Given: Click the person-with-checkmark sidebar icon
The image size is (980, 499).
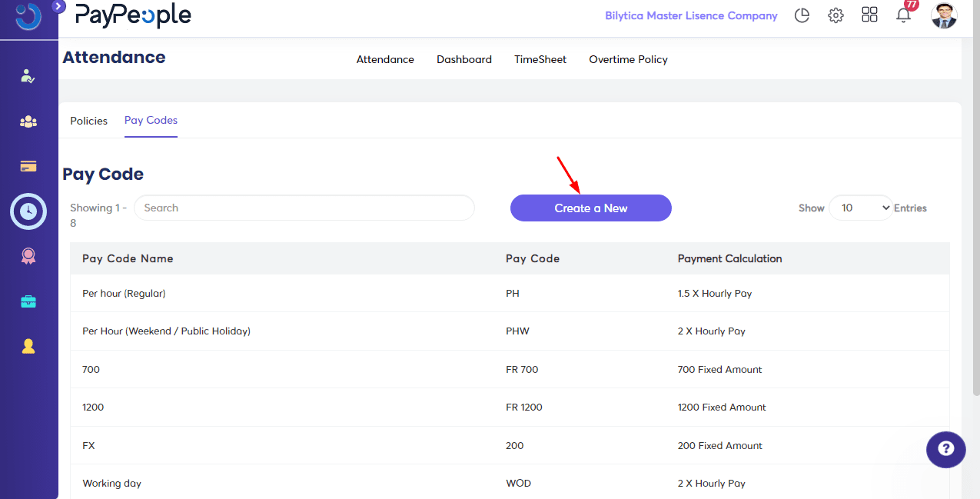Looking at the screenshot, I should tap(28, 76).
